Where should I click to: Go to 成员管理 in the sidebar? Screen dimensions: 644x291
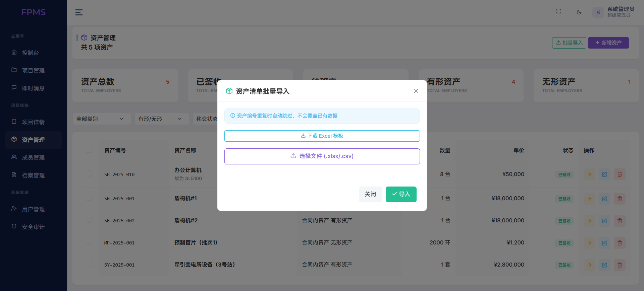(x=33, y=157)
